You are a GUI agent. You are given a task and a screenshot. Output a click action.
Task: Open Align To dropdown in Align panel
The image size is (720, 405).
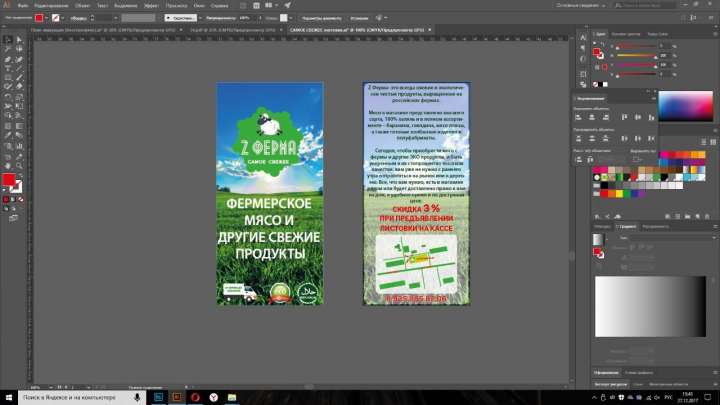tap(637, 159)
